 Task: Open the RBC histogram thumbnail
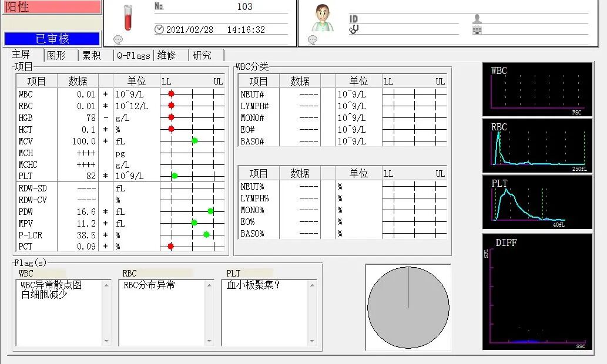click(537, 146)
